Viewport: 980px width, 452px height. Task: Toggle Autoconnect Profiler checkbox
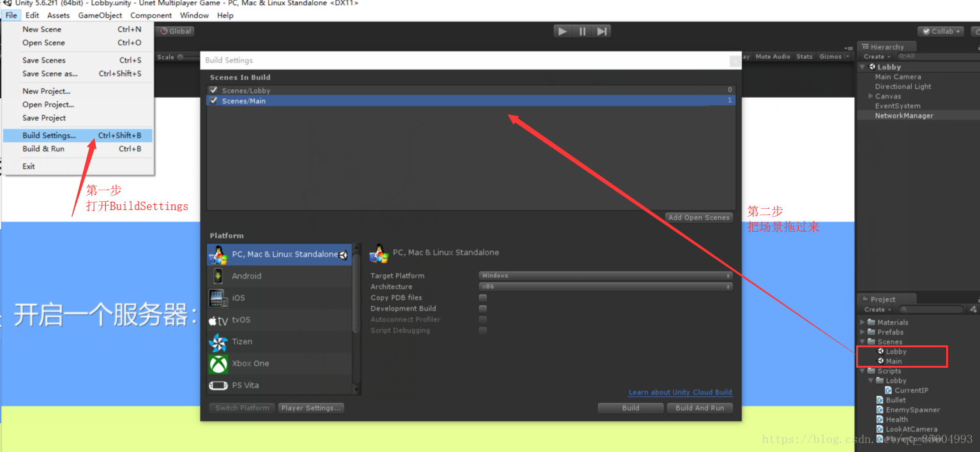coord(483,319)
